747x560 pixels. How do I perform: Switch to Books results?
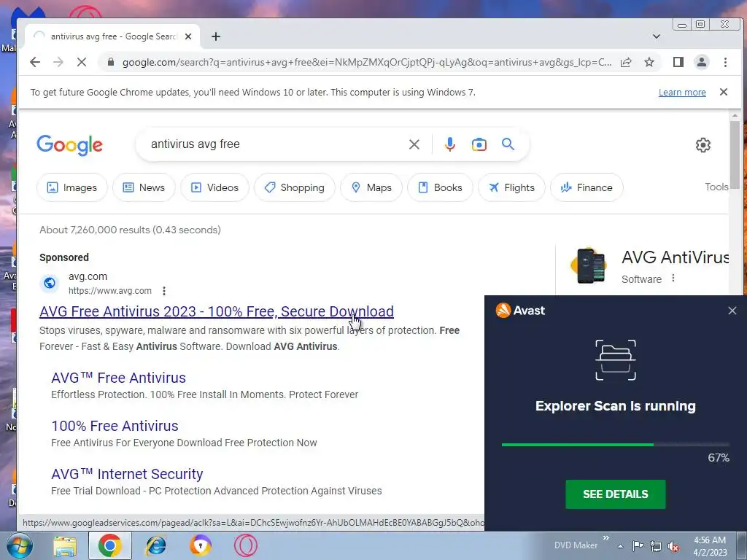tap(440, 187)
